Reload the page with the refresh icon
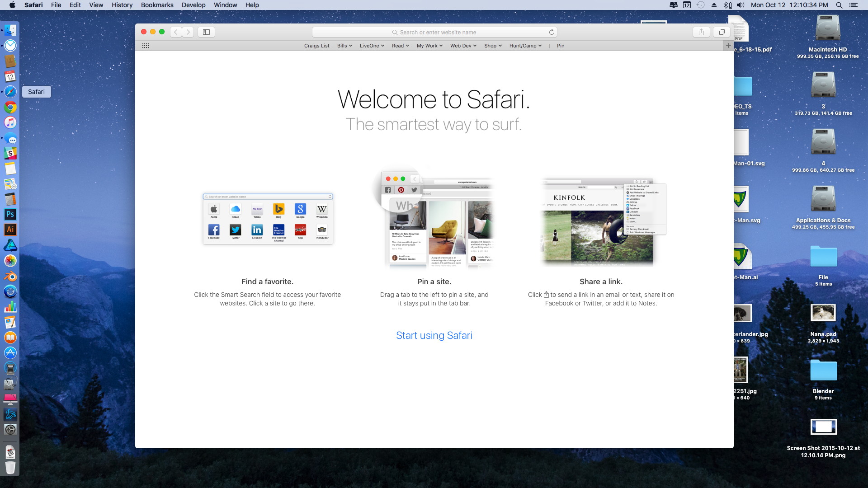Image resolution: width=868 pixels, height=488 pixels. [552, 32]
